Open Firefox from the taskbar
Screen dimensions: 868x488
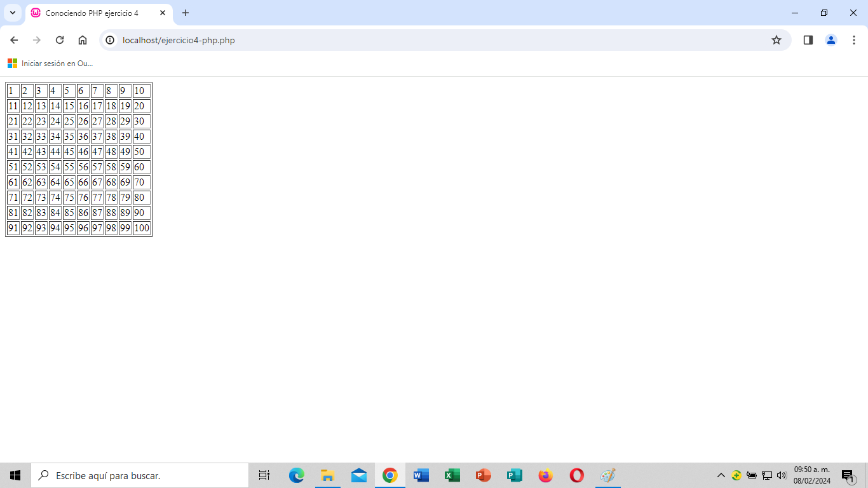click(545, 475)
